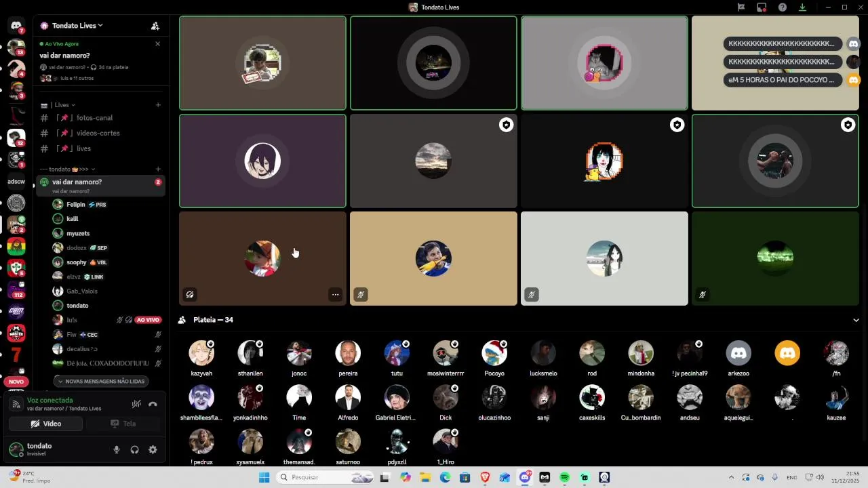Open Spotify from the taskbar
This screenshot has width=868, height=488.
tap(565, 477)
